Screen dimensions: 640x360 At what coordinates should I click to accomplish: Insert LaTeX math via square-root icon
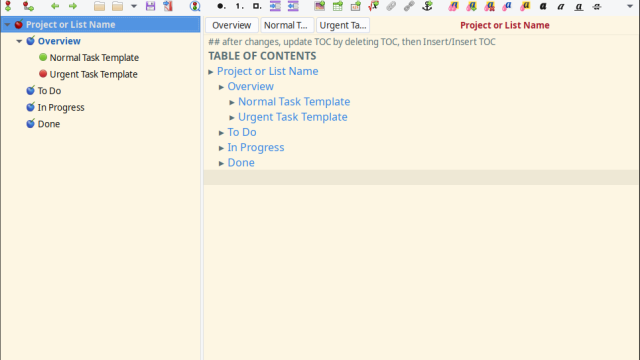(373, 6)
